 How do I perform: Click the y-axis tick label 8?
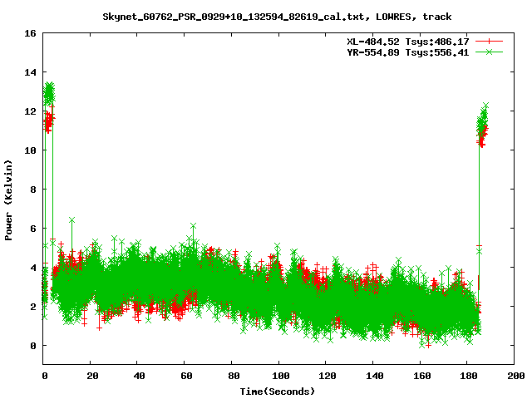33,190
